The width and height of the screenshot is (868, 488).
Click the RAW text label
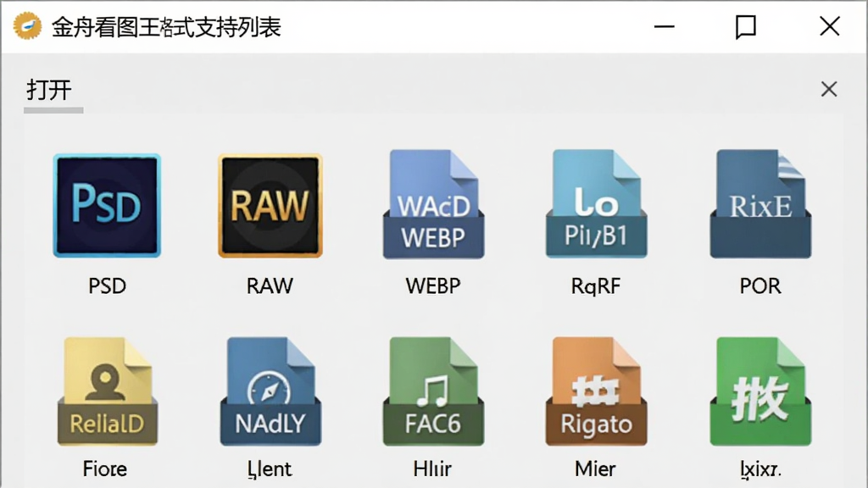pyautogui.click(x=270, y=286)
